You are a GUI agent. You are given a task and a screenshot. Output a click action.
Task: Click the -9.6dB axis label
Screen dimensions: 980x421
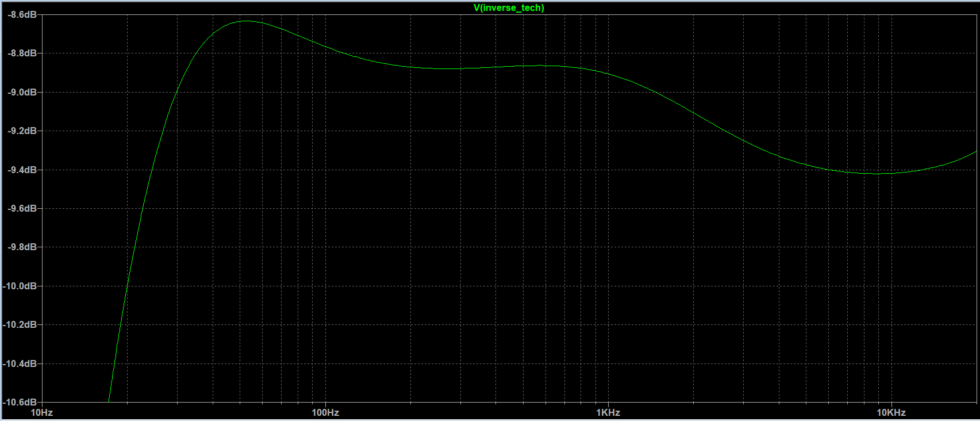click(x=22, y=208)
